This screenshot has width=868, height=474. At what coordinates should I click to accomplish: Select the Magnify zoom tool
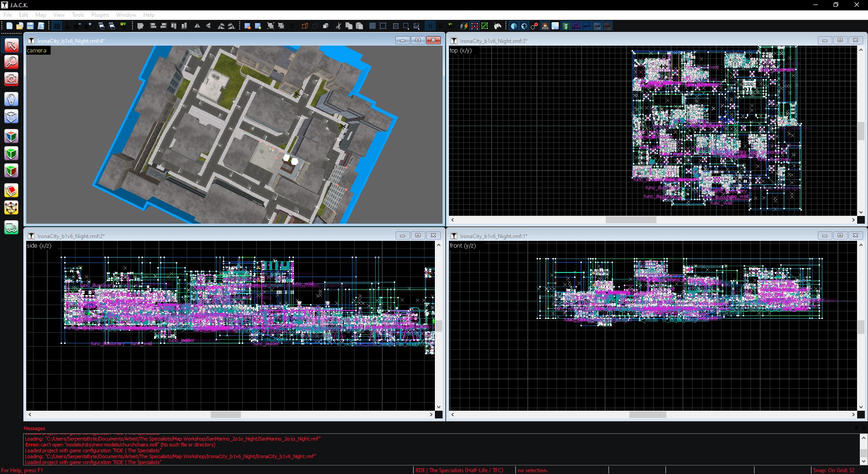(x=11, y=62)
